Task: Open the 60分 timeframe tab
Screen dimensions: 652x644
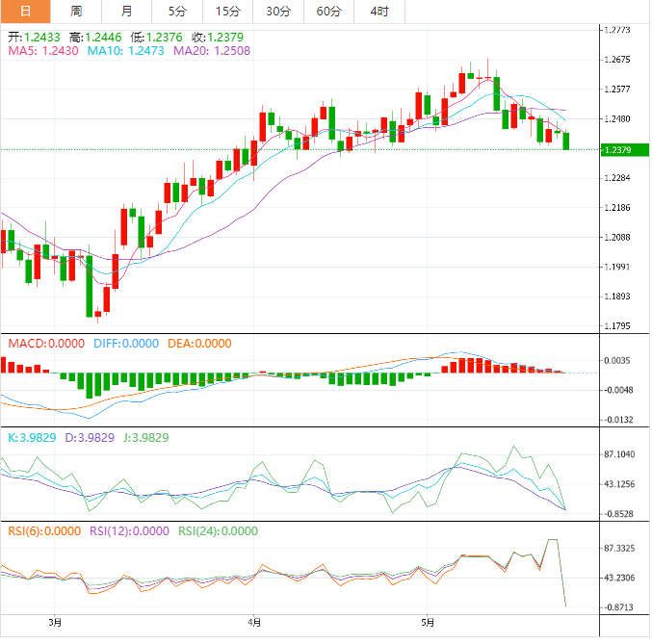Action: [x=328, y=12]
